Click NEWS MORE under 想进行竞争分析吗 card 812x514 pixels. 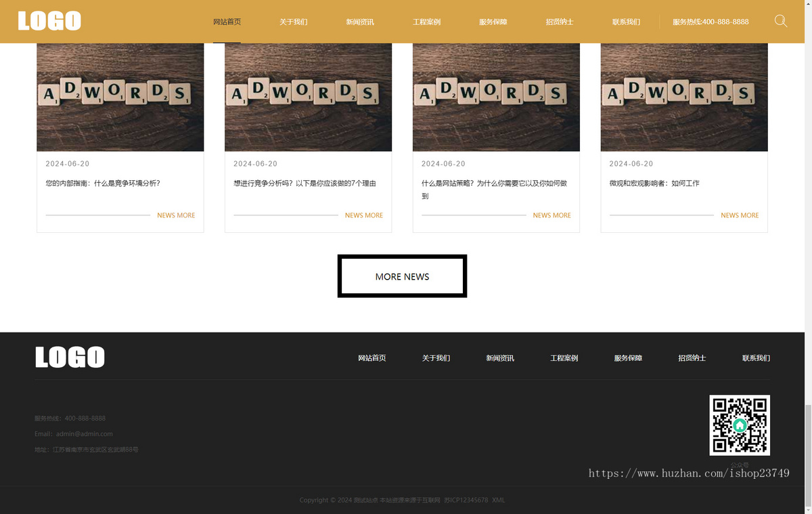click(364, 215)
